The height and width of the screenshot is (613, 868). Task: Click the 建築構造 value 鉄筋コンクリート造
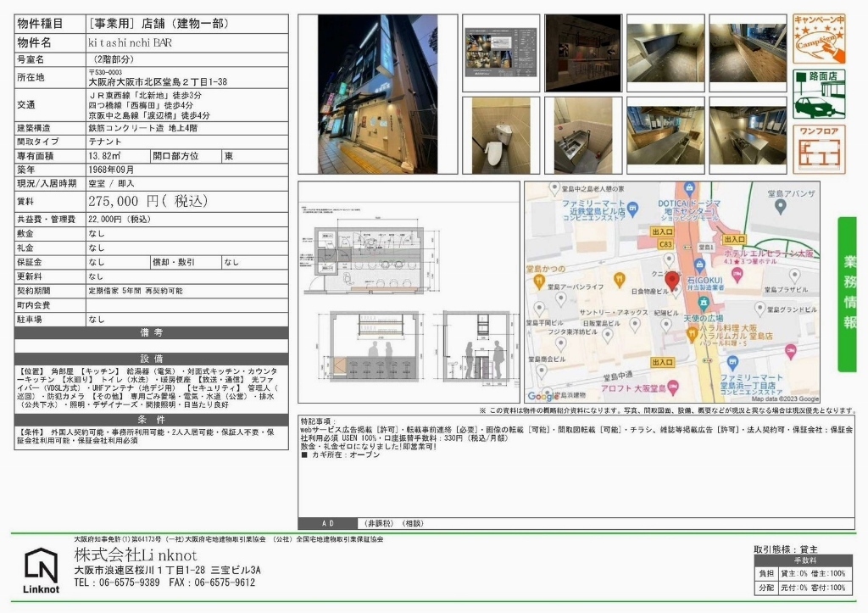(142, 128)
